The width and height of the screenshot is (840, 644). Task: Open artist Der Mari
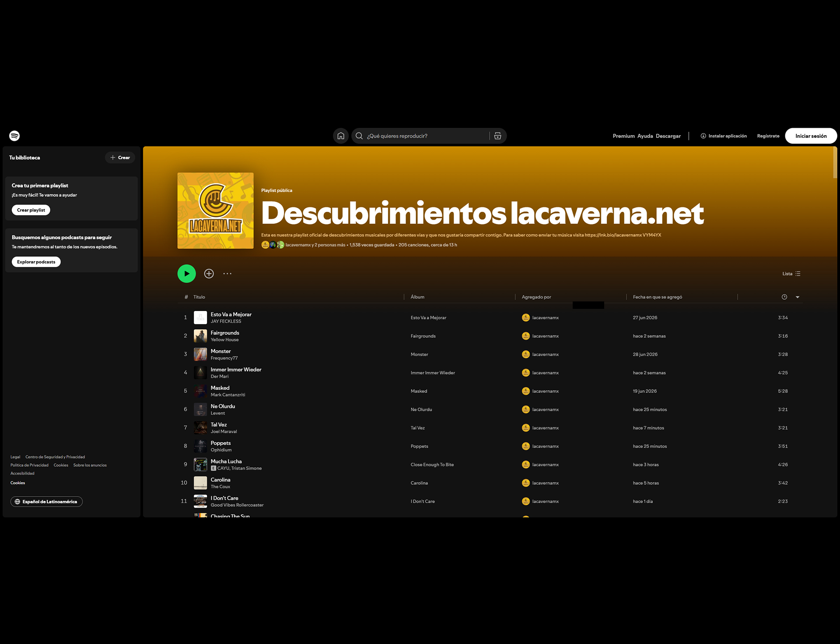[x=220, y=377]
